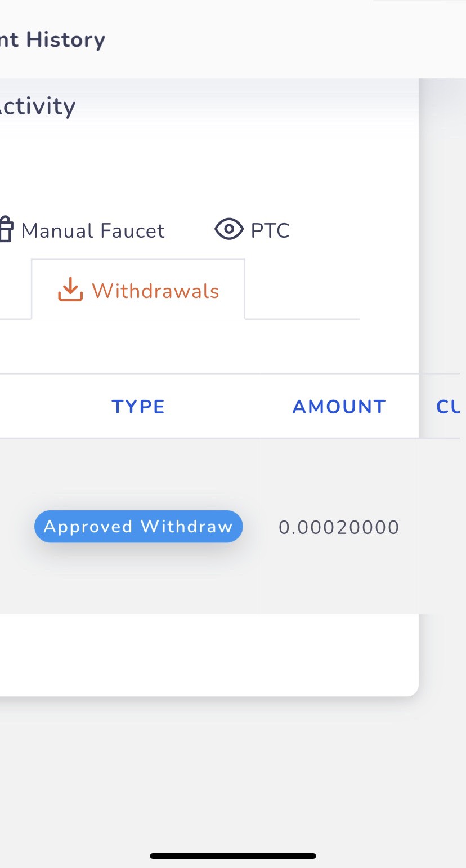Tap the iOS home indicator bar

point(233,856)
